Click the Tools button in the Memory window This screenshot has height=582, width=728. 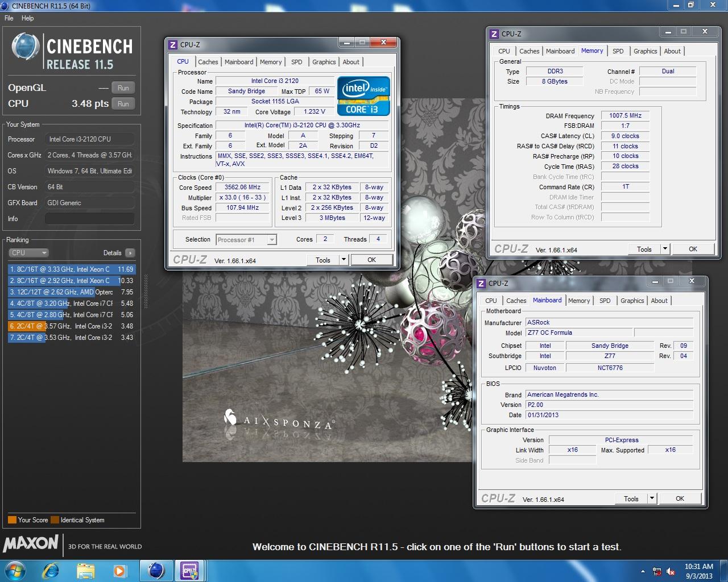(644, 249)
